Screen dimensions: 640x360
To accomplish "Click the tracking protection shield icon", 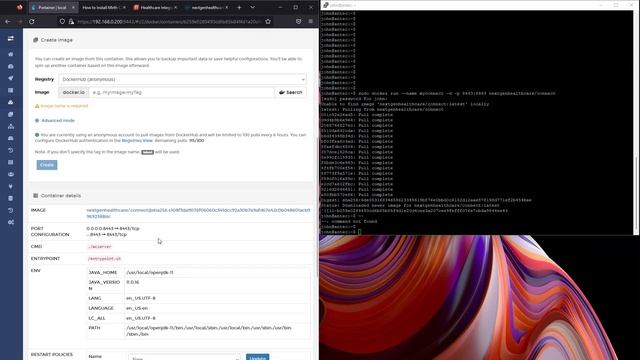I will (x=62, y=21).
